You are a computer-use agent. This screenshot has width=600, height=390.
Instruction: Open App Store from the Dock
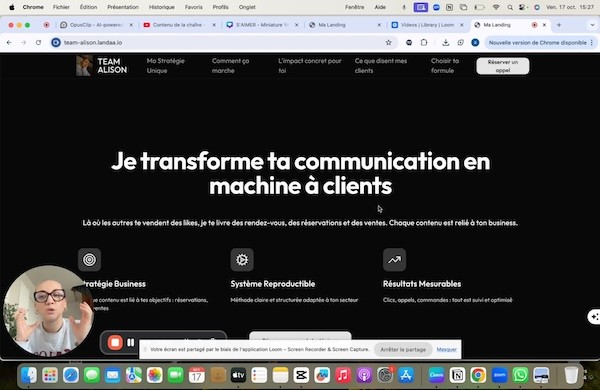pos(406,375)
